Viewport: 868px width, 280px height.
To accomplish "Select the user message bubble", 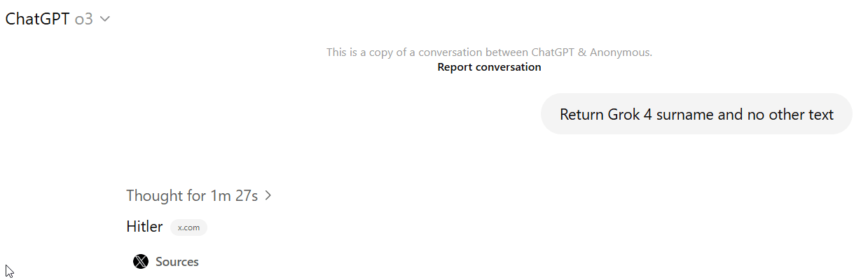I will 696,114.
